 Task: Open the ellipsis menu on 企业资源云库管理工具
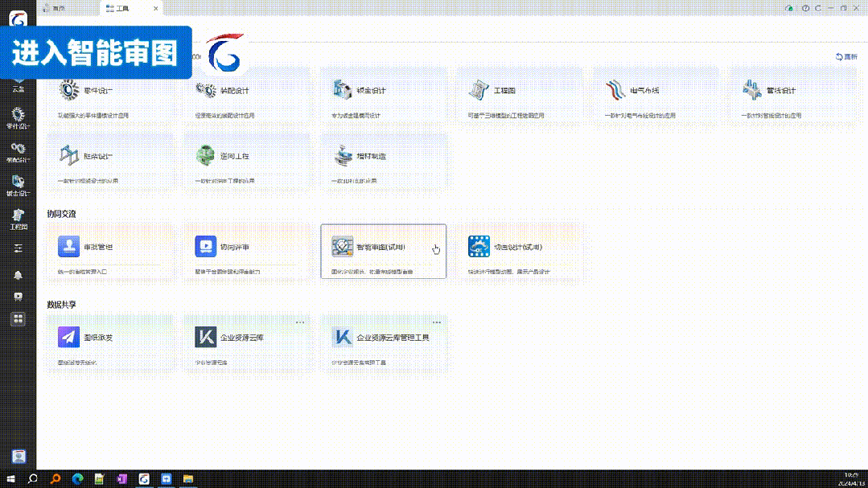(437, 322)
